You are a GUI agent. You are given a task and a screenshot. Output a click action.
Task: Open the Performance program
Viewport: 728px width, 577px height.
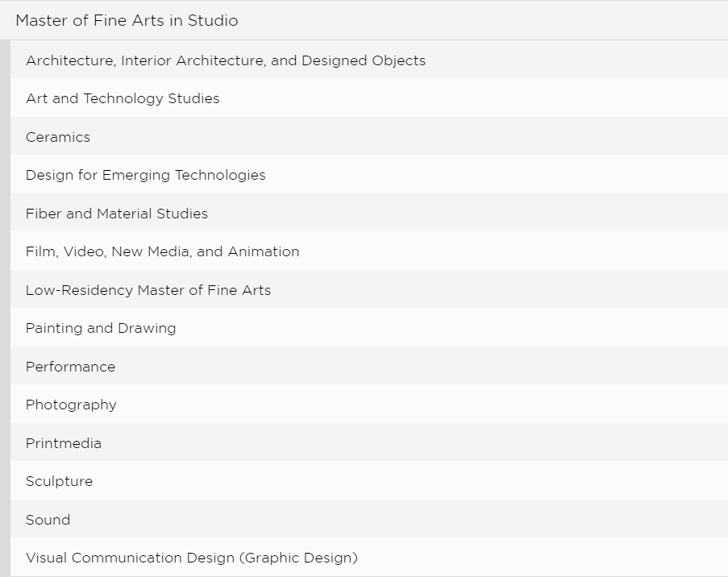[71, 367]
